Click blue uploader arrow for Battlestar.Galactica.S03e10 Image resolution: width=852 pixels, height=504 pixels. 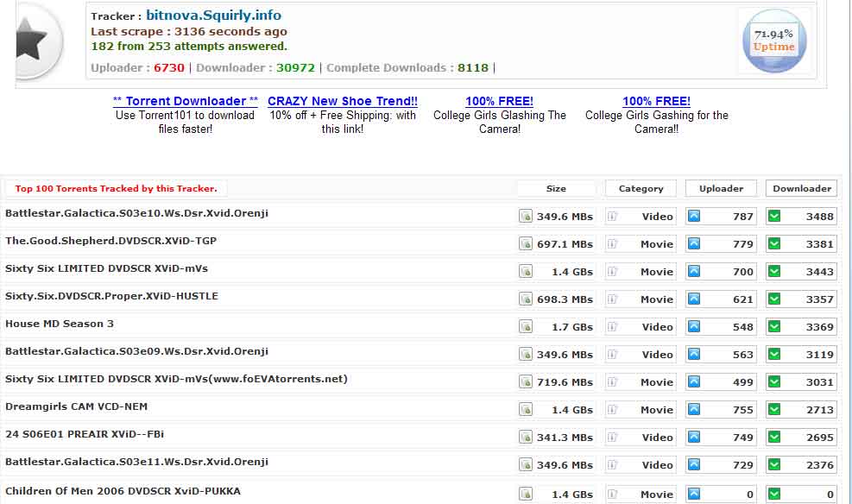[694, 216]
